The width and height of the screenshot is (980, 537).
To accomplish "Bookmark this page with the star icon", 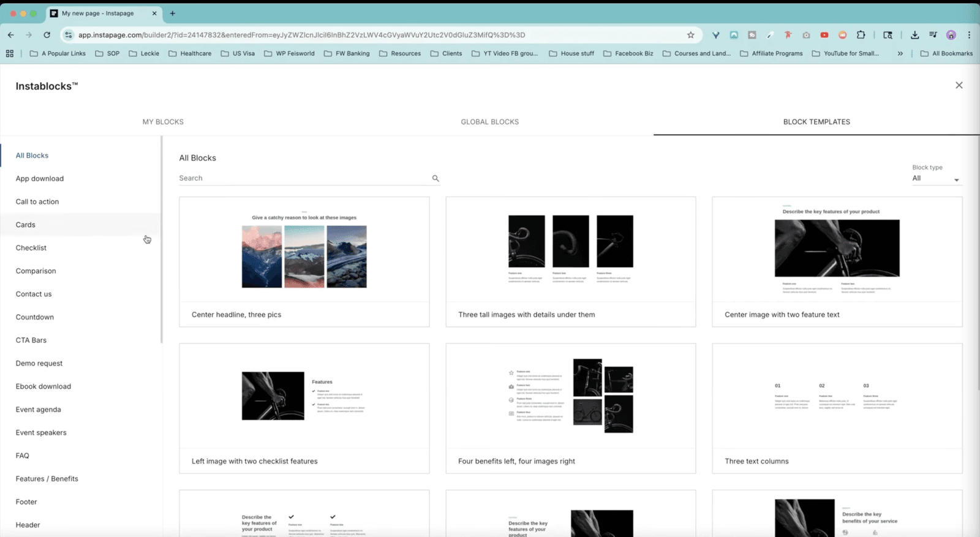I will [691, 35].
